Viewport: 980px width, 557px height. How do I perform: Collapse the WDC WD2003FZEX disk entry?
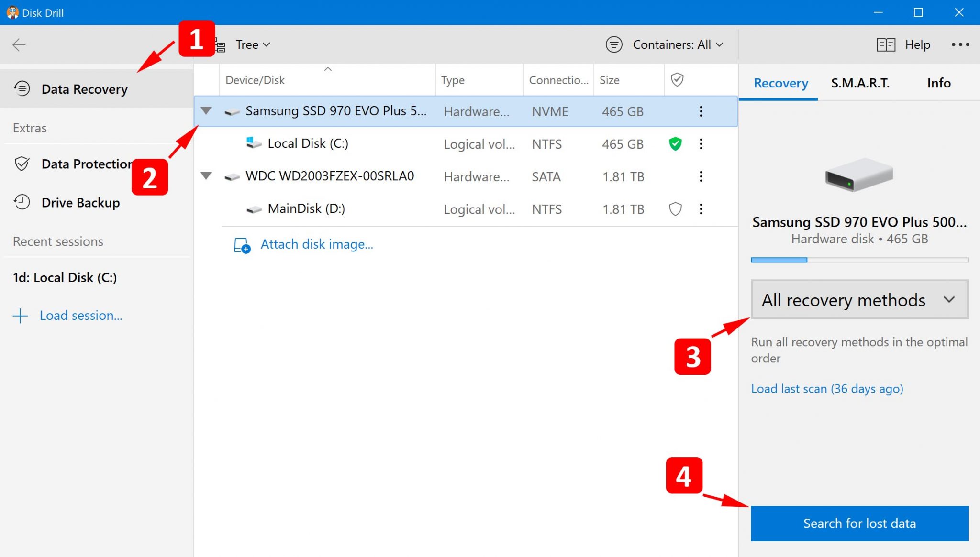[x=206, y=176]
